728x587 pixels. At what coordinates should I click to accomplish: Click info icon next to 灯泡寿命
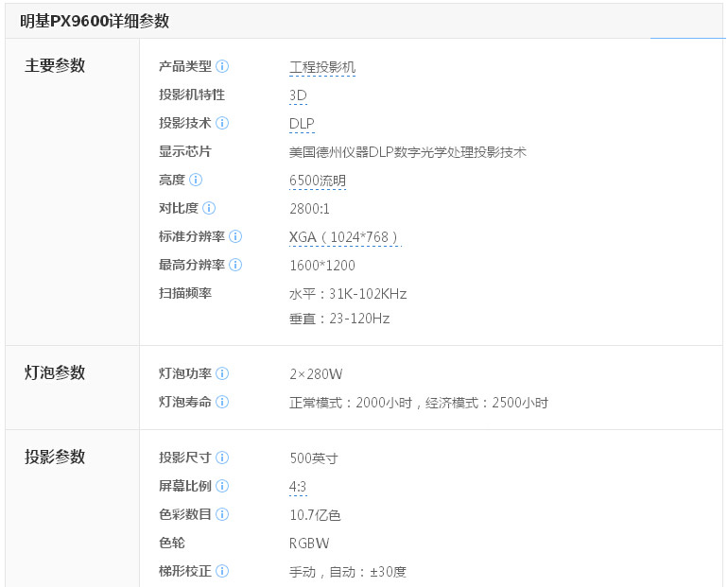pyautogui.click(x=222, y=402)
